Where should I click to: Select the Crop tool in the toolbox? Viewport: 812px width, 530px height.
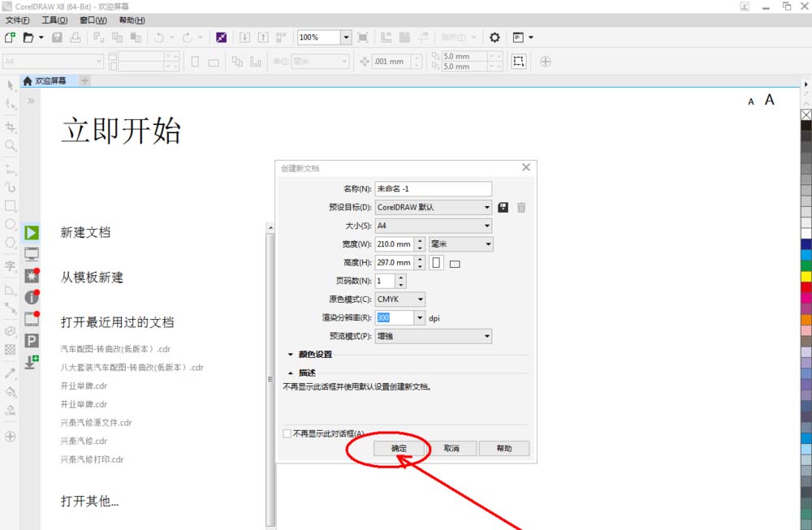pyautogui.click(x=11, y=127)
